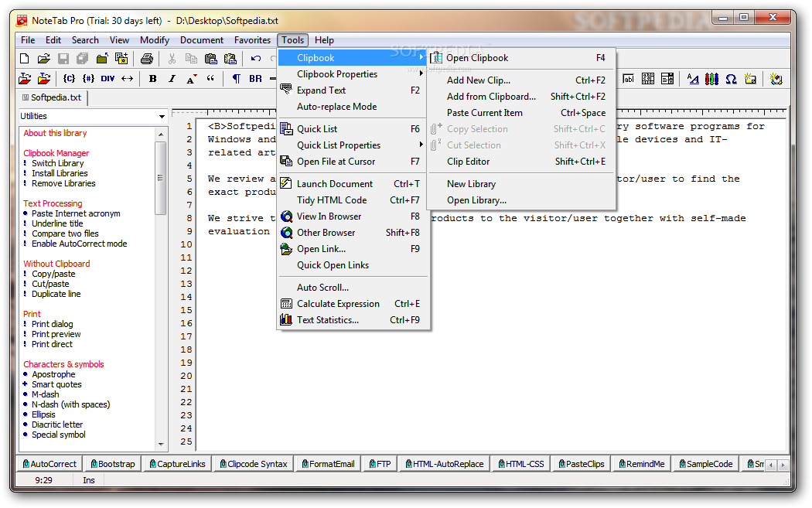The width and height of the screenshot is (812, 508).
Task: Open the HTML-CSS library tab
Action: [521, 464]
